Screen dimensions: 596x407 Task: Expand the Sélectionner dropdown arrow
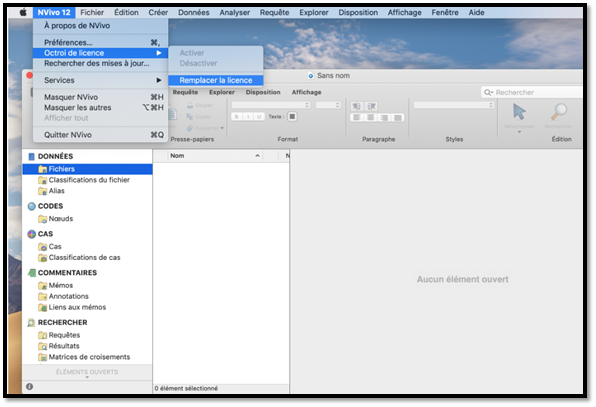pyautogui.click(x=519, y=132)
